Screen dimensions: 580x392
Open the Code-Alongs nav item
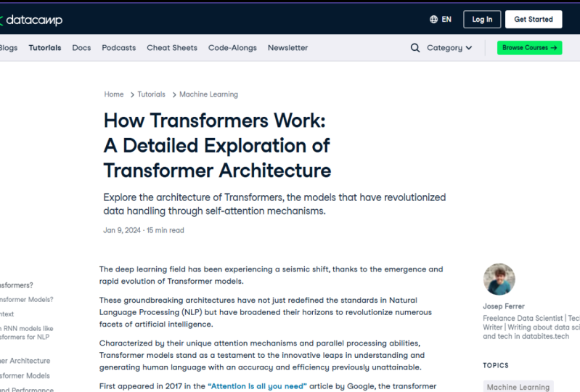[232, 48]
